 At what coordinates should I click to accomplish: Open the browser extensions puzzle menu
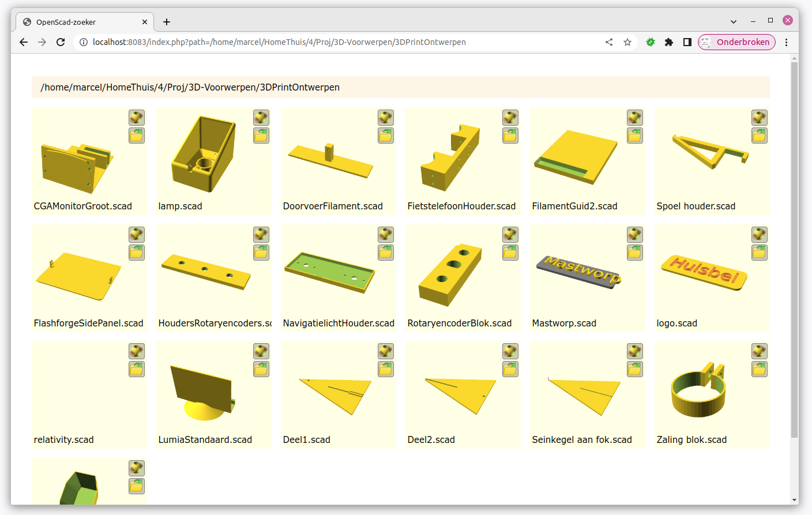[669, 42]
